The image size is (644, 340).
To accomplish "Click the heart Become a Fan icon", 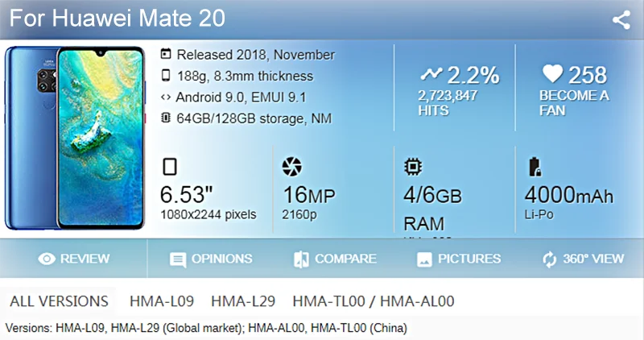I will [x=552, y=73].
